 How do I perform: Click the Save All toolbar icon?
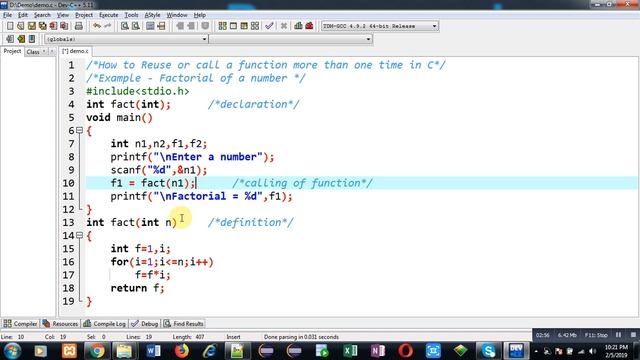[x=42, y=26]
